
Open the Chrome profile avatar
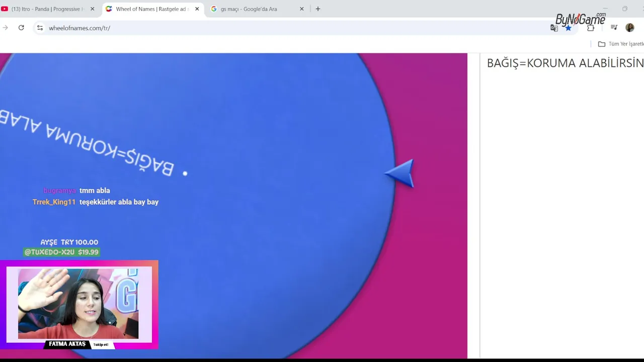(630, 28)
